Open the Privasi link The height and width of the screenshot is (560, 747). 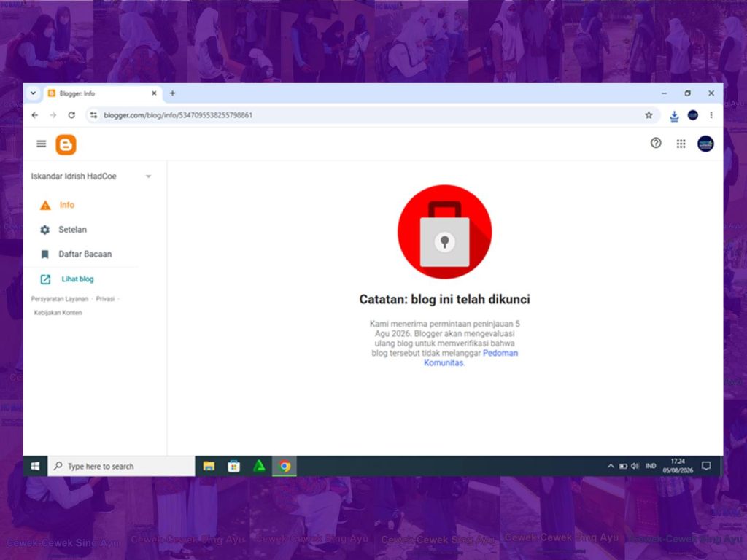pos(105,299)
